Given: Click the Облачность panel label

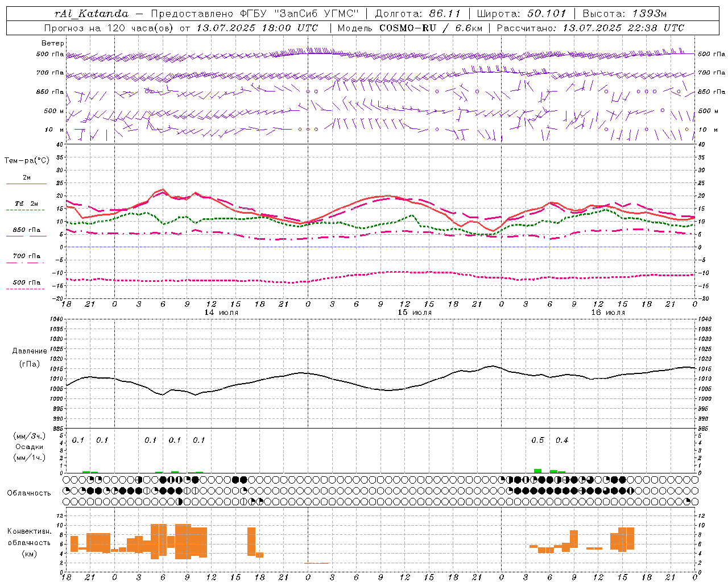Looking at the screenshot, I should 29,493.
